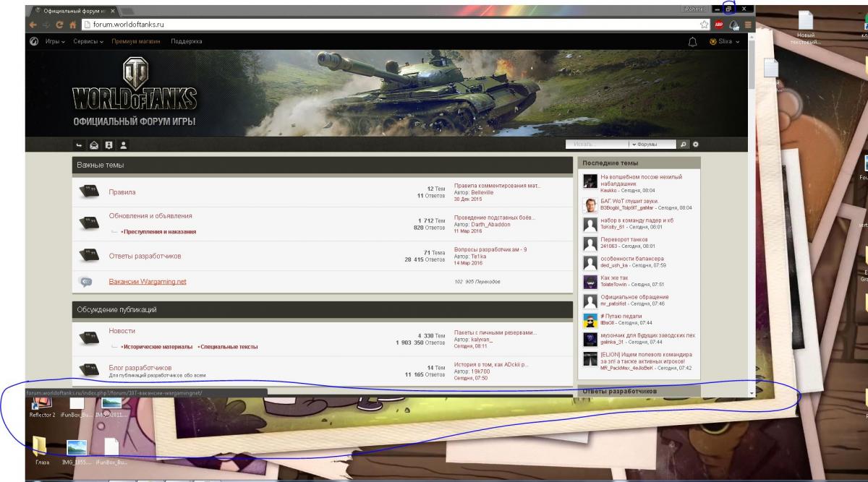Click forum icon beside Новости
The height and width of the screenshot is (482, 868).
click(88, 337)
